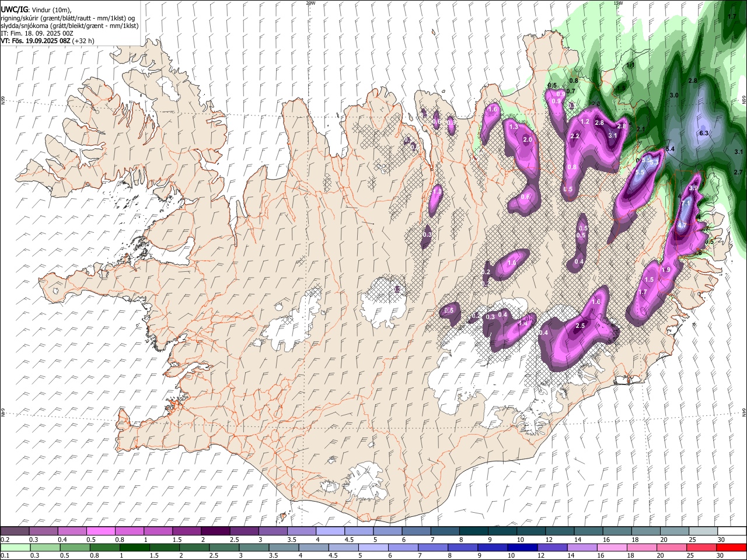This screenshot has width=747, height=560.
Task: Click the '4.7' snowfall value in the east
Action: [x=682, y=225]
